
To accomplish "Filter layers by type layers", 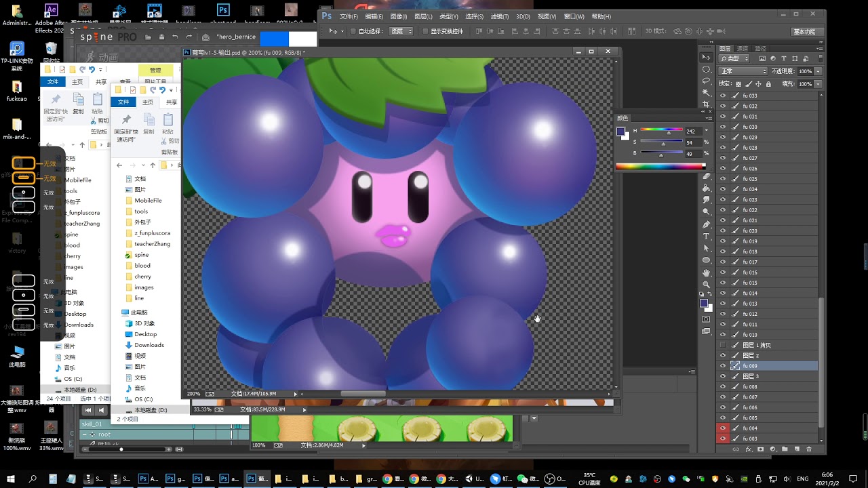I will [x=784, y=59].
